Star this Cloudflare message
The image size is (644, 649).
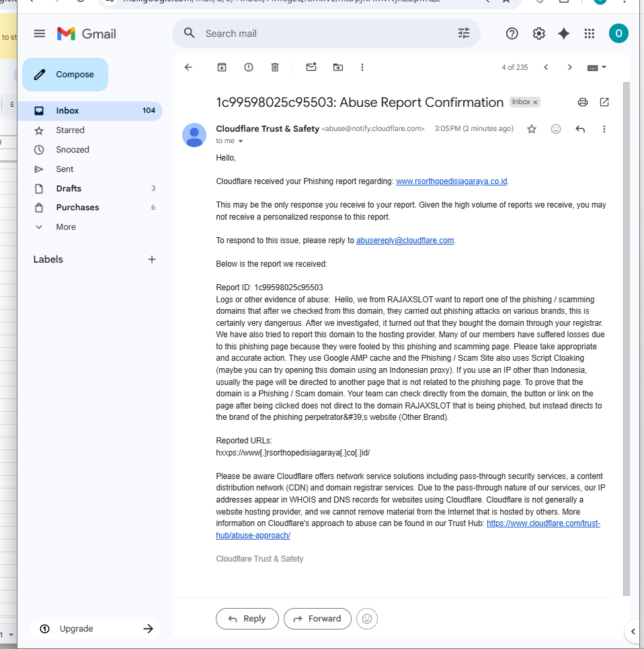[x=532, y=129]
